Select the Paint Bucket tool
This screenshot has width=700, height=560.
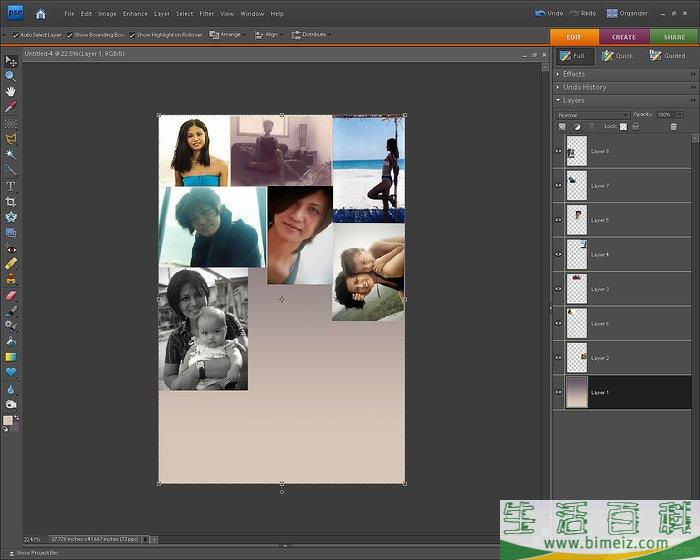11,342
